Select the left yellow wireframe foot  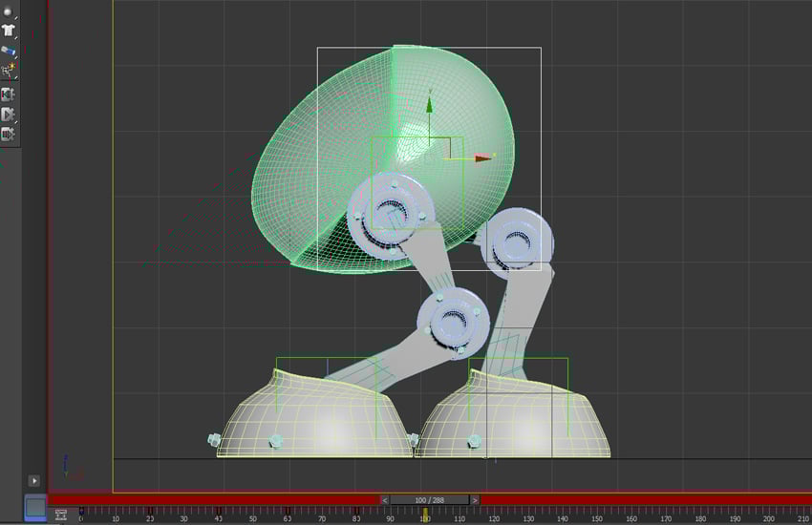tap(314, 413)
